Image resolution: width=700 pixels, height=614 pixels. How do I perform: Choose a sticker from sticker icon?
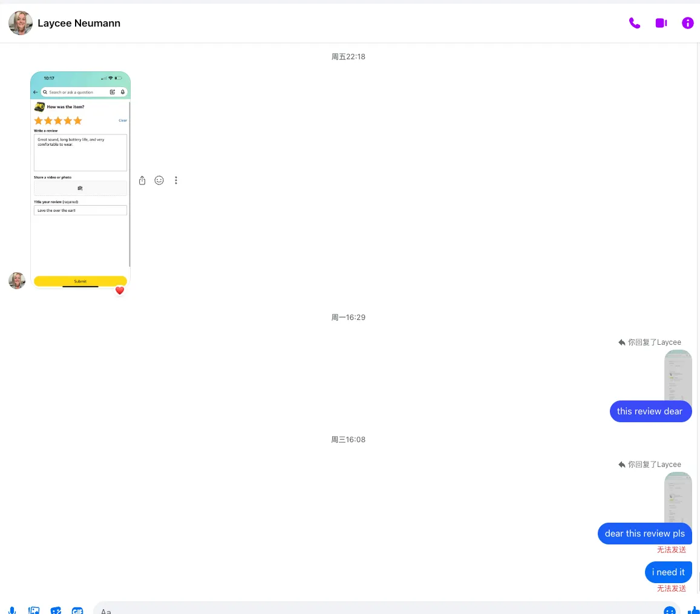(56, 610)
